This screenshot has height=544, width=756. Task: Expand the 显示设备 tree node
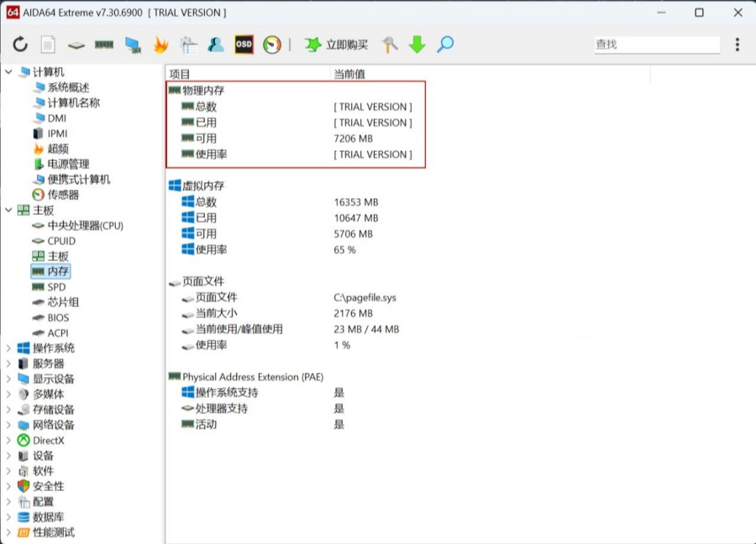pyautogui.click(x=8, y=379)
